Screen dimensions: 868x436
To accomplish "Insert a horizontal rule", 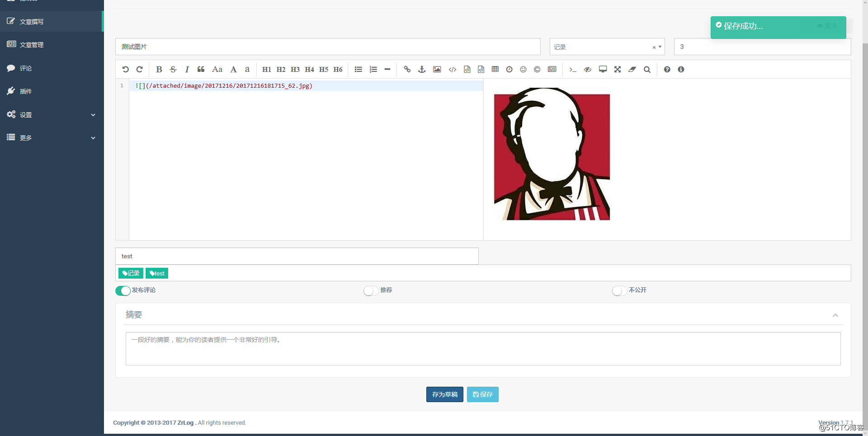I will 387,69.
